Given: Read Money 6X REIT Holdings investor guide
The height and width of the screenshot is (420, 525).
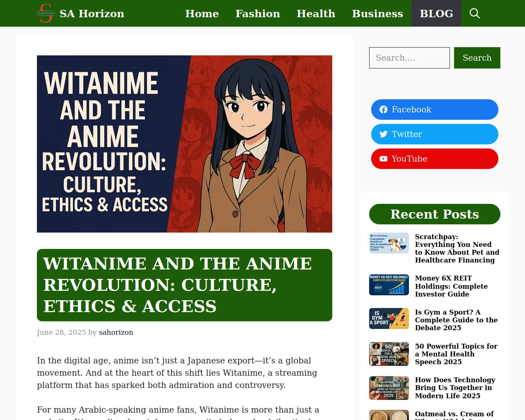Looking at the screenshot, I should coord(451,286).
